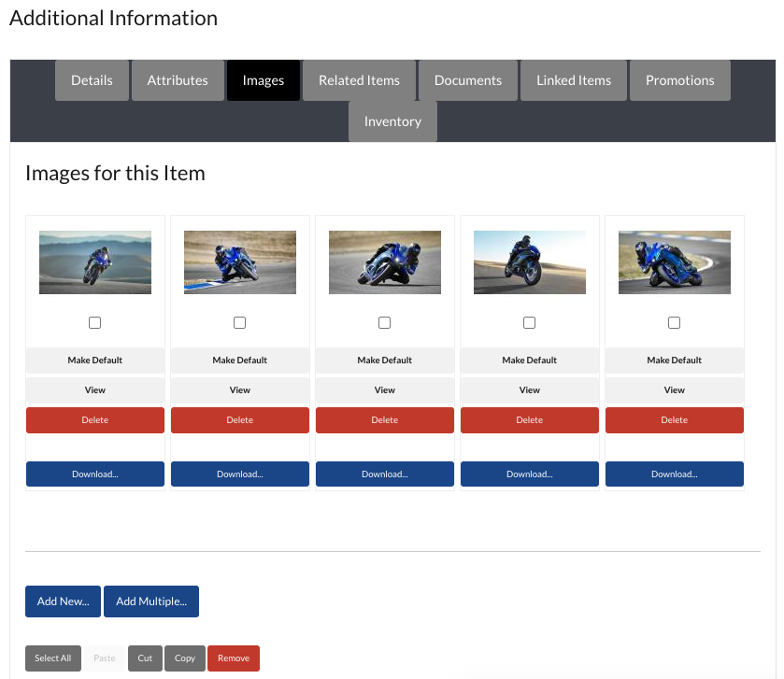Open the Inventory tab

click(392, 121)
